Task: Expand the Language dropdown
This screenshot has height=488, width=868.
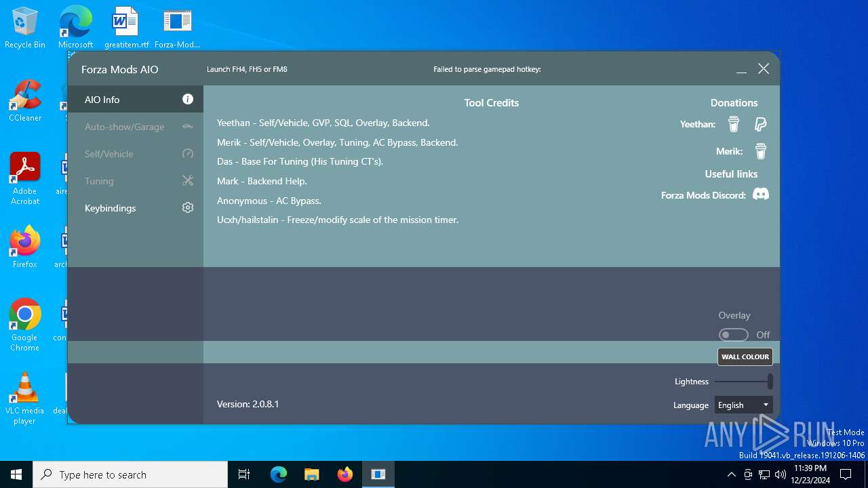Action: [x=743, y=405]
